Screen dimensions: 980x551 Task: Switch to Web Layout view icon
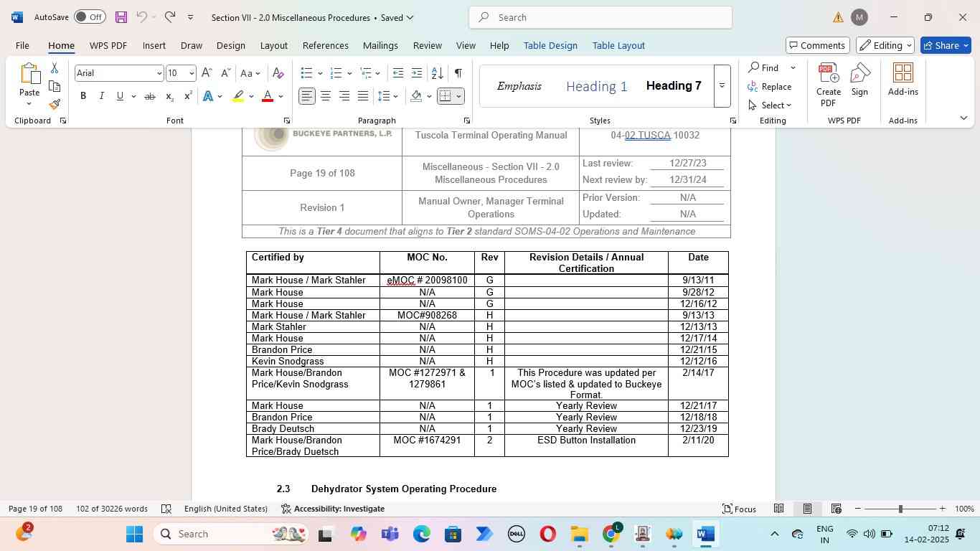pos(836,509)
